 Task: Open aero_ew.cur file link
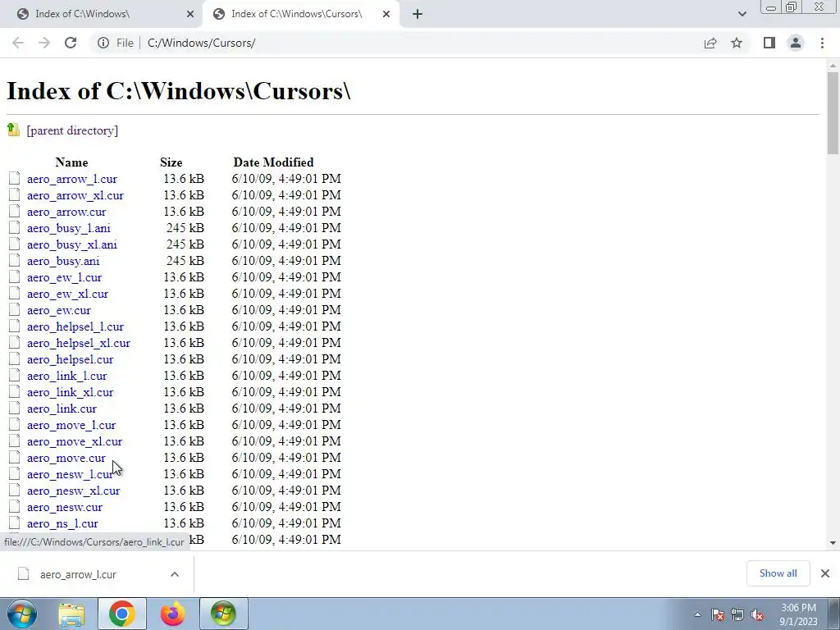point(59,310)
